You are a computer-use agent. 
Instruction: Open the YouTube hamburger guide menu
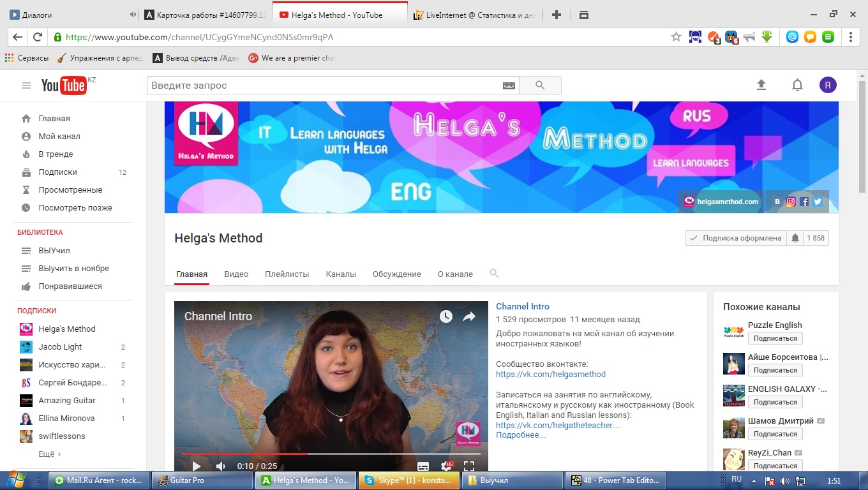coord(26,85)
